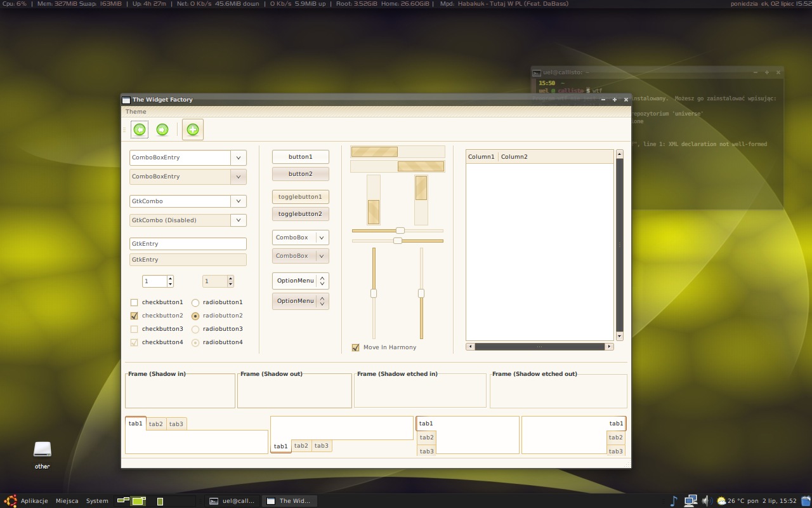The width and height of the screenshot is (812, 508).
Task: Open the Theme menu
Action: (x=136, y=112)
